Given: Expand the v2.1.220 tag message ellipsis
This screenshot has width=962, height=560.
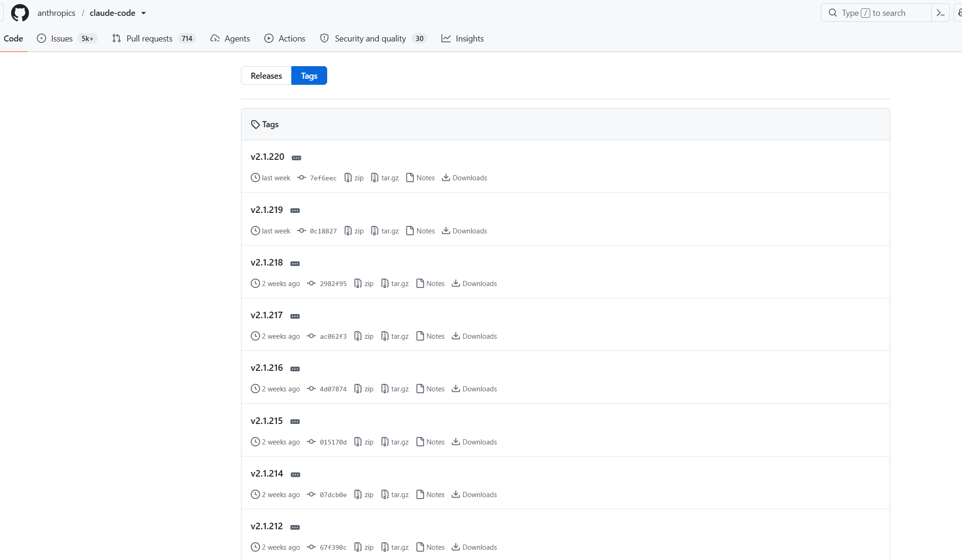Looking at the screenshot, I should [x=296, y=158].
